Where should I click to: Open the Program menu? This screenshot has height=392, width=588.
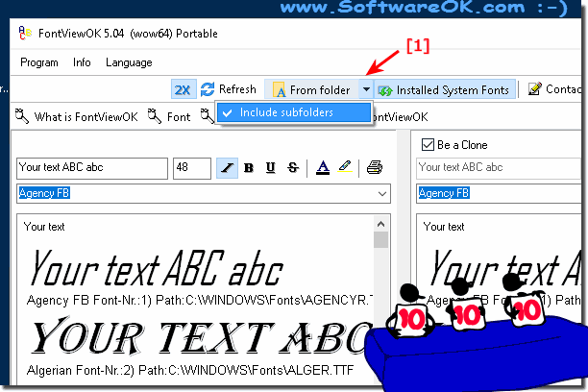point(39,62)
